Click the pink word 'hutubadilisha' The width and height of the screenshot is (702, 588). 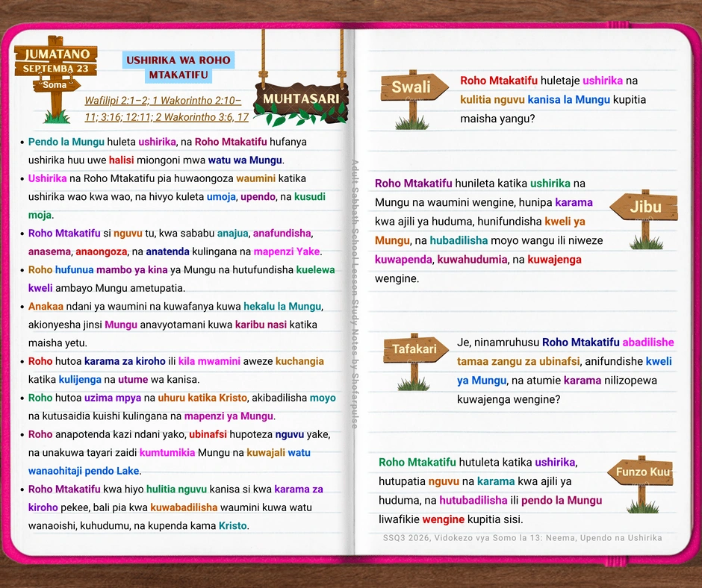coord(473,501)
